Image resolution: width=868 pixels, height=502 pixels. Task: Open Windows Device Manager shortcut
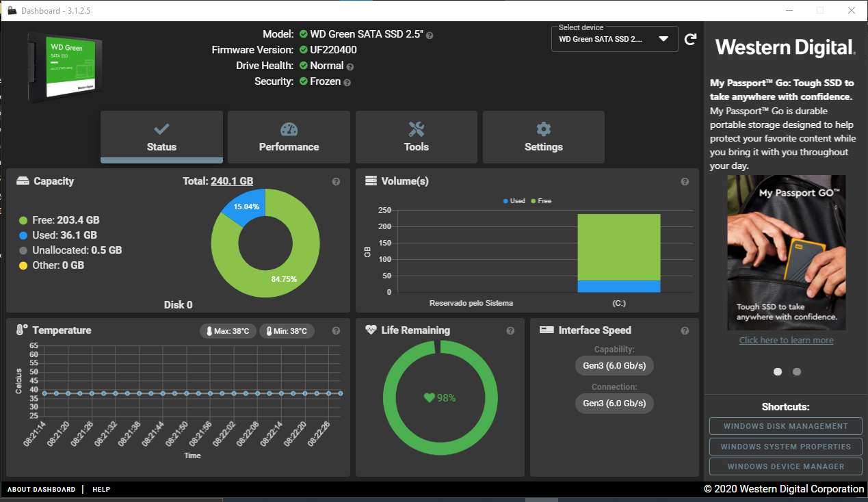click(785, 466)
